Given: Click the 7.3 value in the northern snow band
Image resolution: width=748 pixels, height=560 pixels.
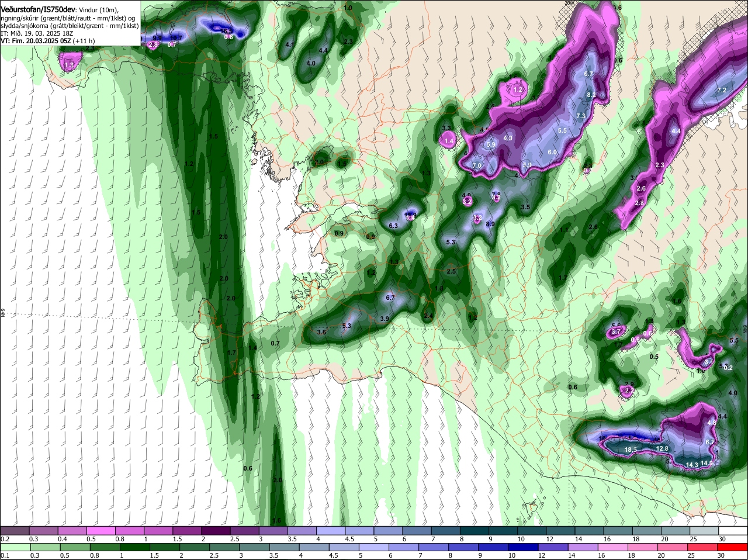Looking at the screenshot, I should (x=581, y=116).
